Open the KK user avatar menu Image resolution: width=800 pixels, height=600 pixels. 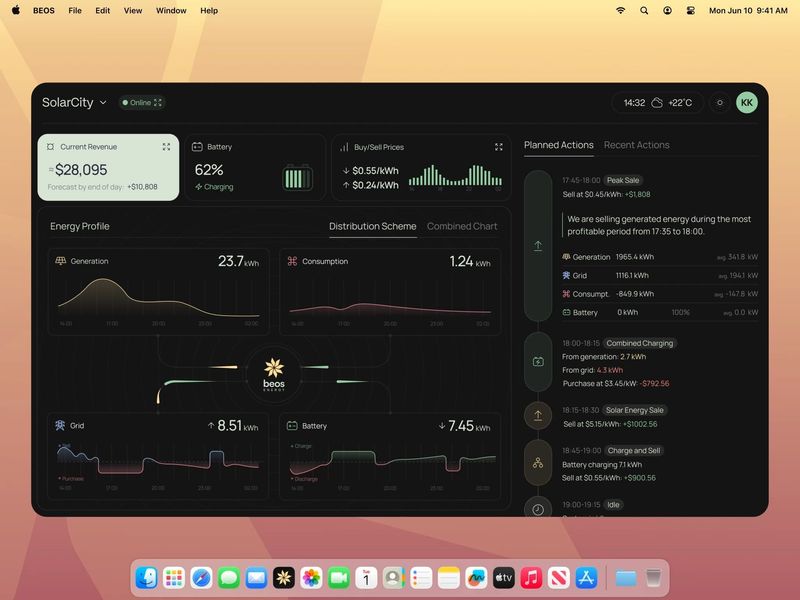click(x=746, y=103)
